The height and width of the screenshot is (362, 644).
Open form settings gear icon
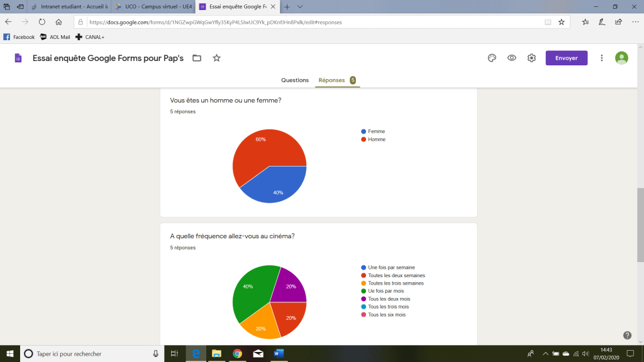(531, 58)
